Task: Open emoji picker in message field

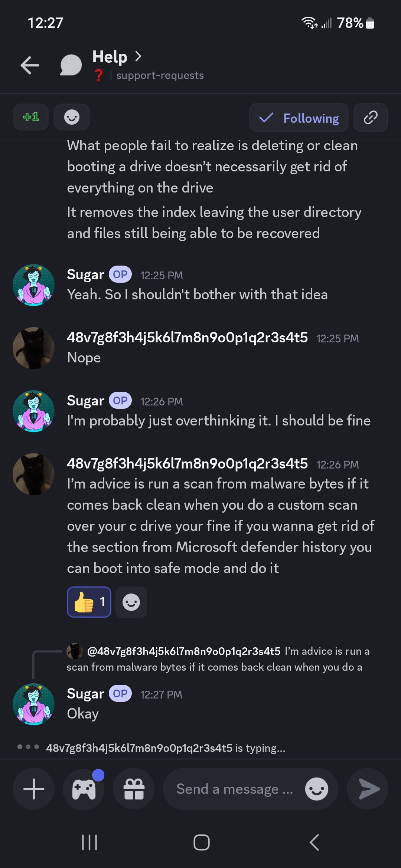Action: (316, 789)
